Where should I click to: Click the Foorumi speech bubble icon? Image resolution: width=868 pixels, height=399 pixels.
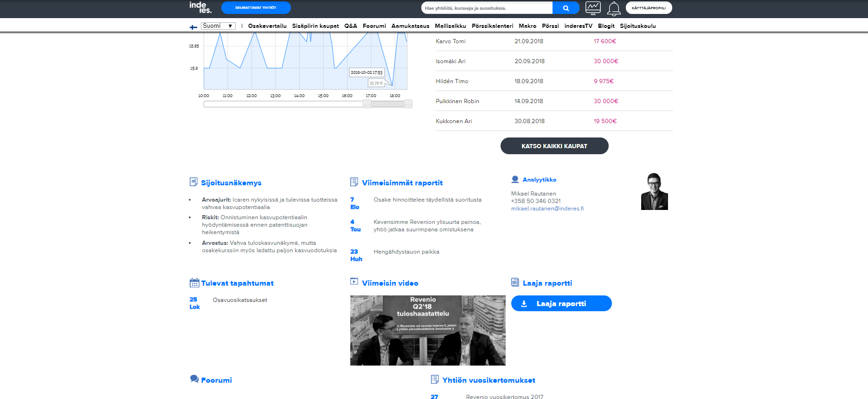click(194, 379)
